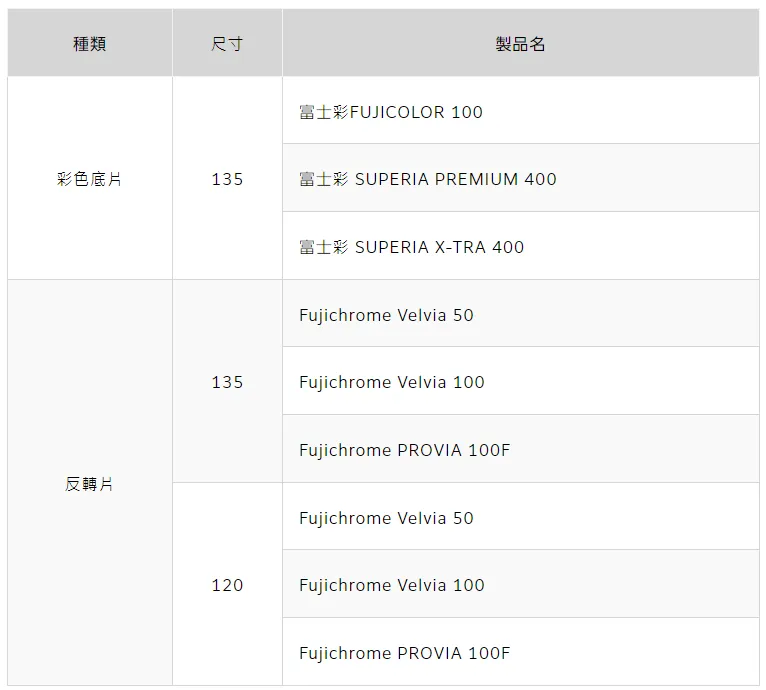
Task: Select 富士彩 SUPERIA PREMIUM 400 row
Action: tap(521, 178)
